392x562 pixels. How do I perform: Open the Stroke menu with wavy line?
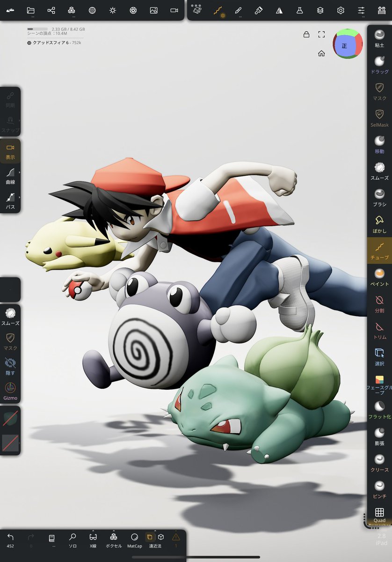(218, 10)
